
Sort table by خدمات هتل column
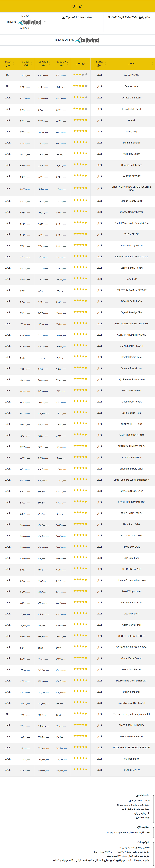[8, 63]
